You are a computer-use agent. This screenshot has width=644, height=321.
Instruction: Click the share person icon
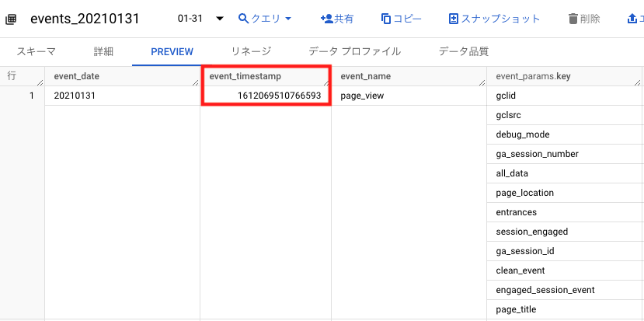(x=327, y=19)
